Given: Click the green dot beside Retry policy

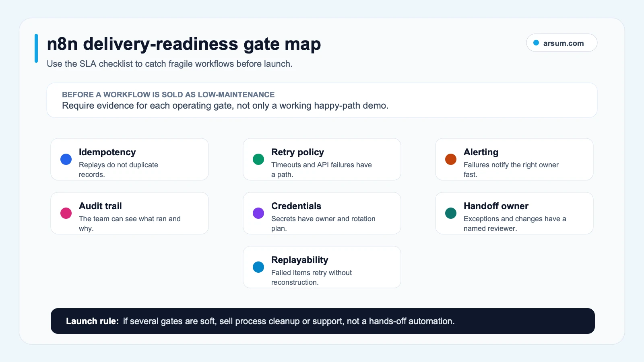Looking at the screenshot, I should (258, 159).
